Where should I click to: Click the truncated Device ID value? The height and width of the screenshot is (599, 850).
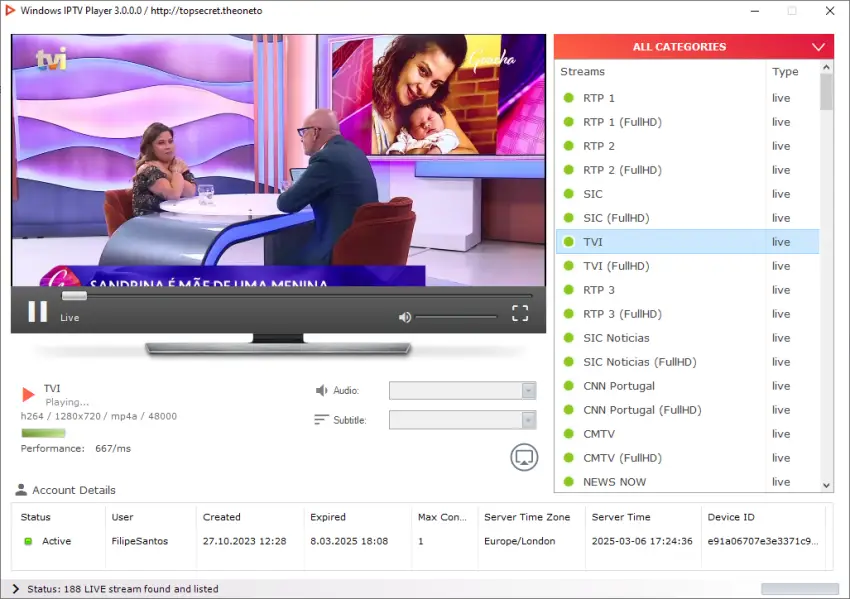pos(763,541)
